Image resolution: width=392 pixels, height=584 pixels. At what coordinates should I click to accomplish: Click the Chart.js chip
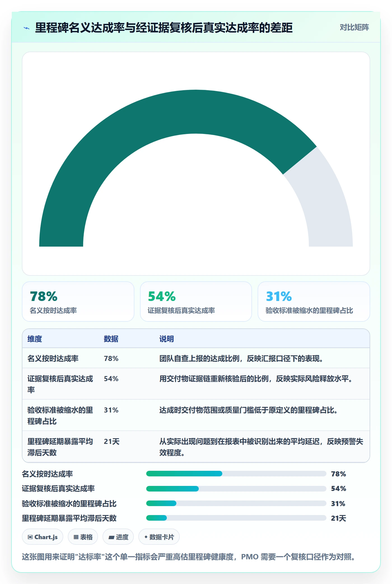[x=43, y=537]
